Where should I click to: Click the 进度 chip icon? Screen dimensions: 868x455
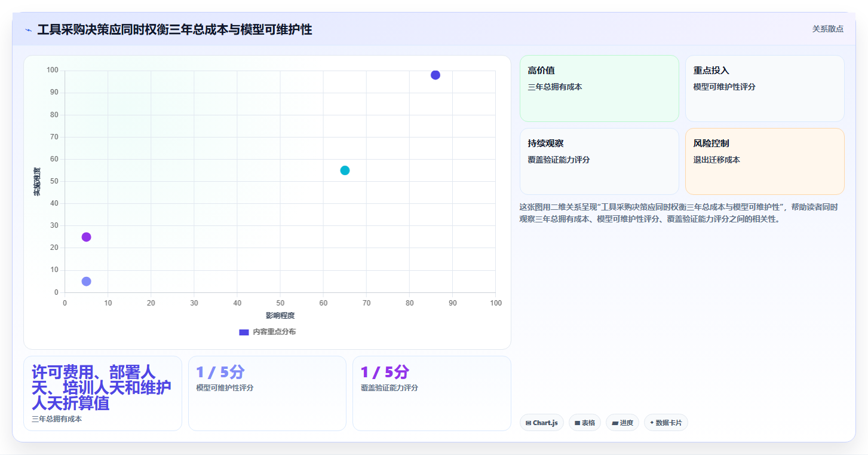tap(615, 423)
